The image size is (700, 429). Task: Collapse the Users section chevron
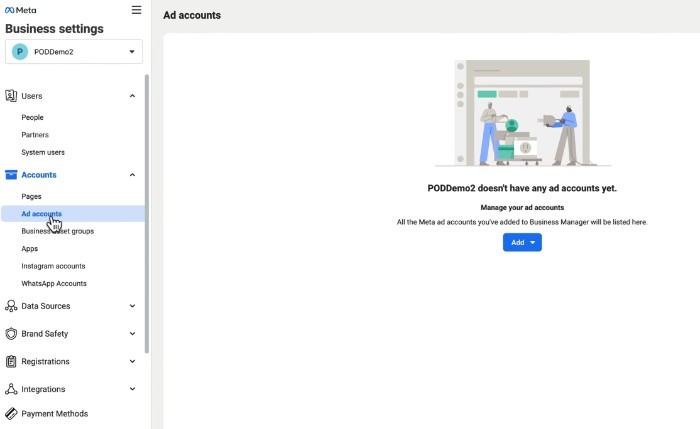click(132, 96)
